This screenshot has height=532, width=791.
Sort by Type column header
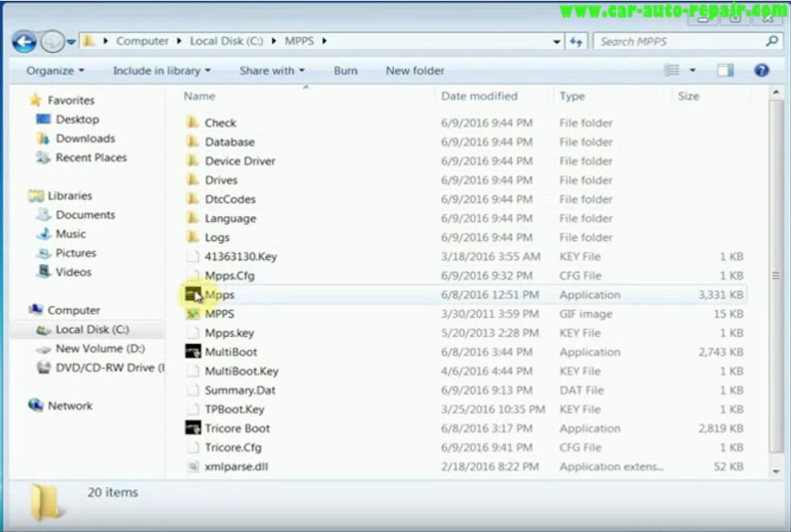click(572, 96)
